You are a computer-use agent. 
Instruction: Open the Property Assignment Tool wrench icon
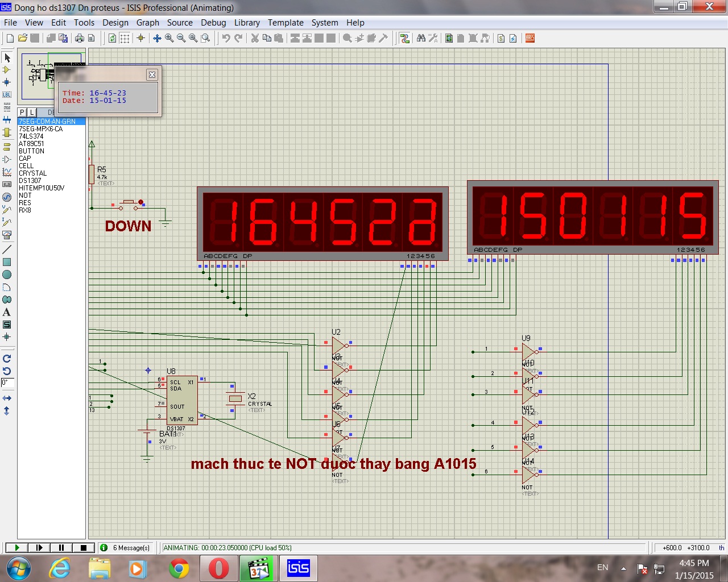(x=433, y=38)
